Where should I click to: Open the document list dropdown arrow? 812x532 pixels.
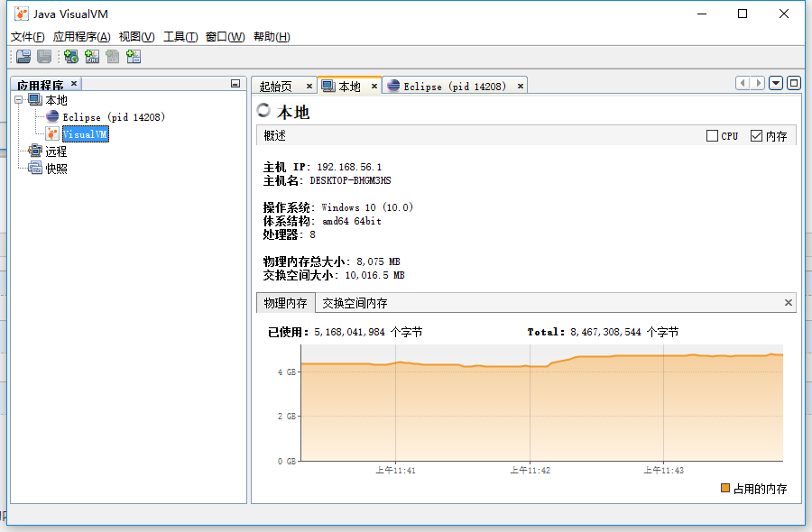(775, 83)
